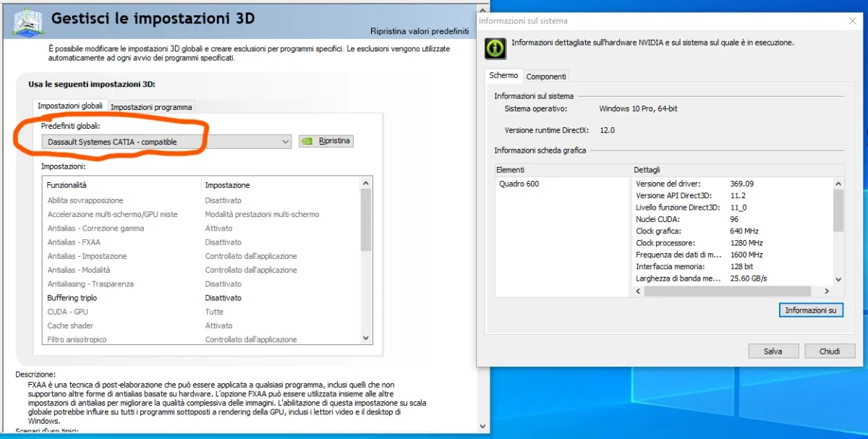Image resolution: width=868 pixels, height=439 pixels.
Task: Click the details horizontal scrollbar thumb
Action: click(727, 291)
